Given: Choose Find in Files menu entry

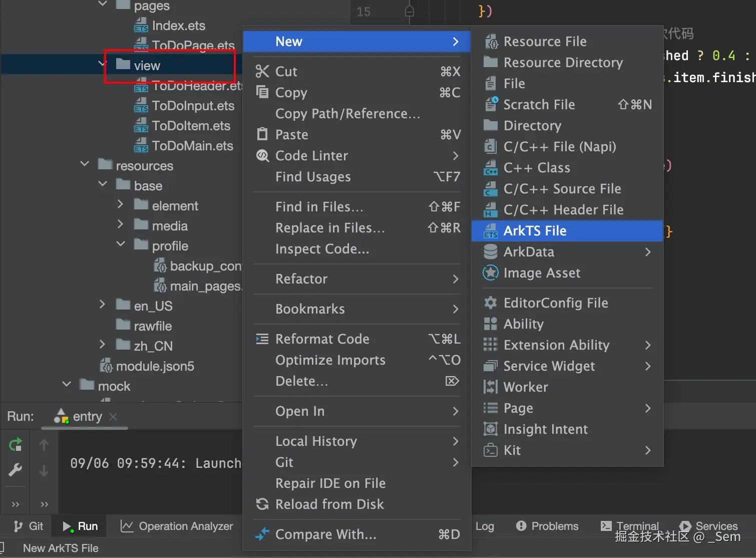Looking at the screenshot, I should pyautogui.click(x=319, y=207).
